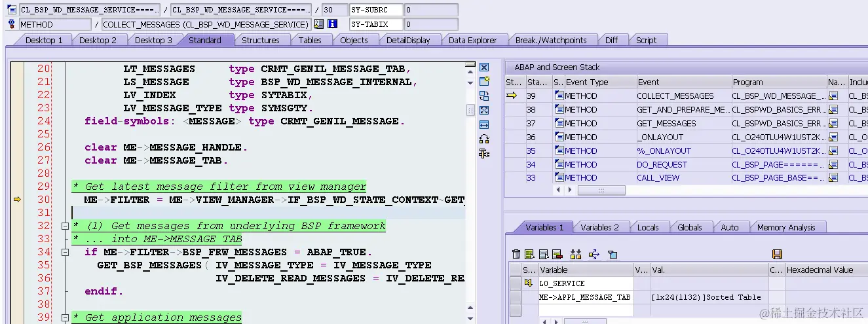Click the stack table horizontal scrollbar thumb
868x324 pixels.
click(x=601, y=190)
